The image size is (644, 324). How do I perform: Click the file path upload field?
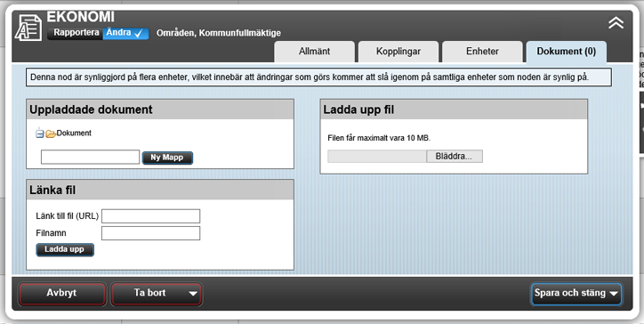[377, 157]
